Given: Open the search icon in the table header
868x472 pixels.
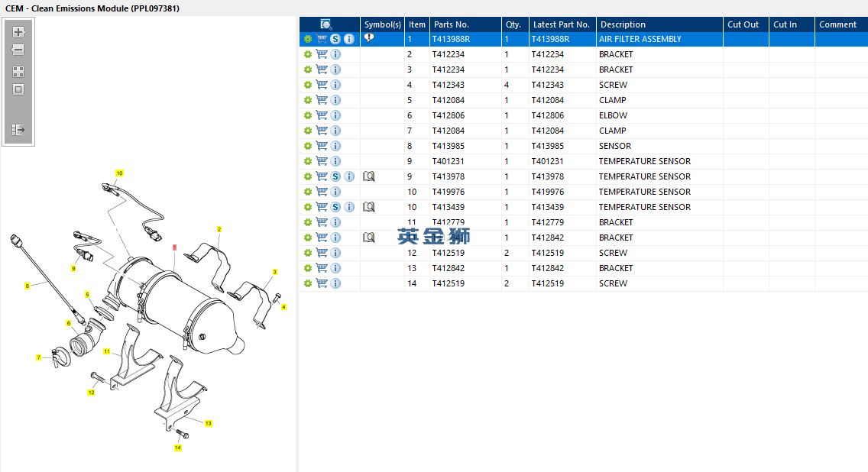Looking at the screenshot, I should tap(326, 24).
